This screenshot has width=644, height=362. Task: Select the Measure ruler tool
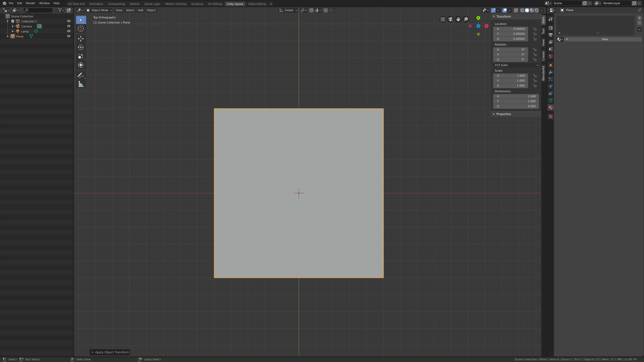81,84
